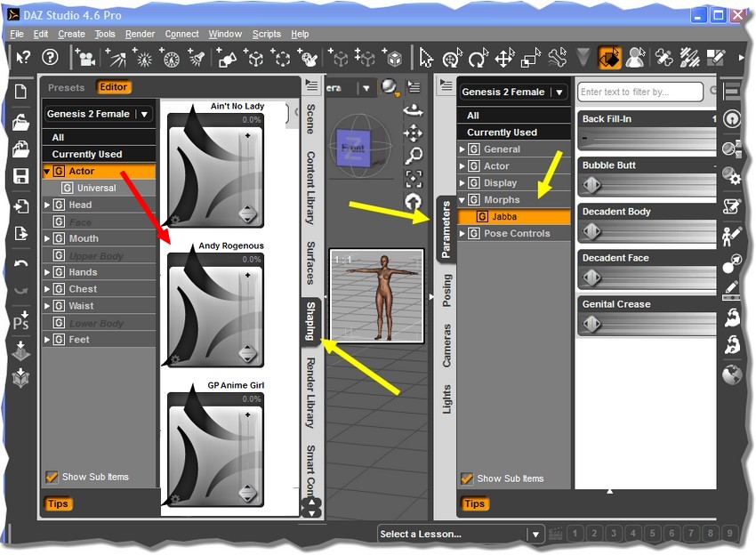Collapse the Actor group in Shaping tree
The height and width of the screenshot is (555, 756).
click(x=47, y=171)
